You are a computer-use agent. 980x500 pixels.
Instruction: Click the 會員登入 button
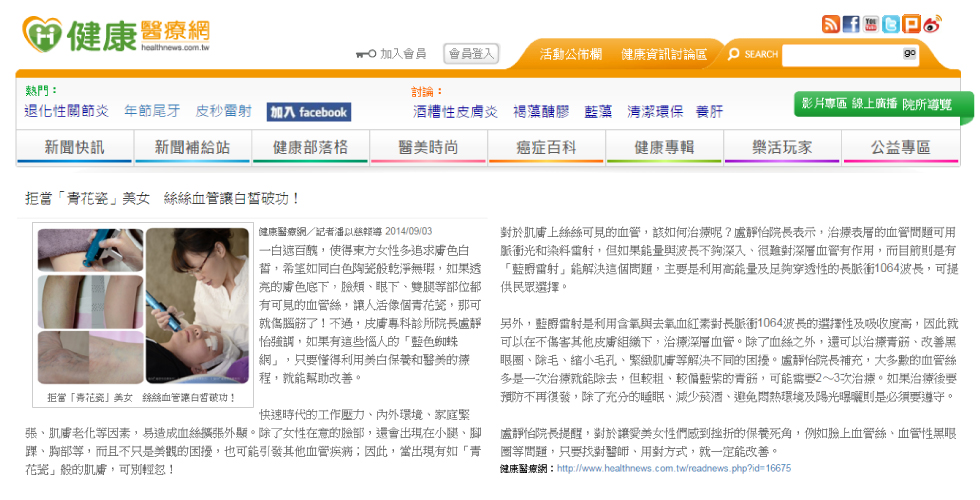click(471, 54)
